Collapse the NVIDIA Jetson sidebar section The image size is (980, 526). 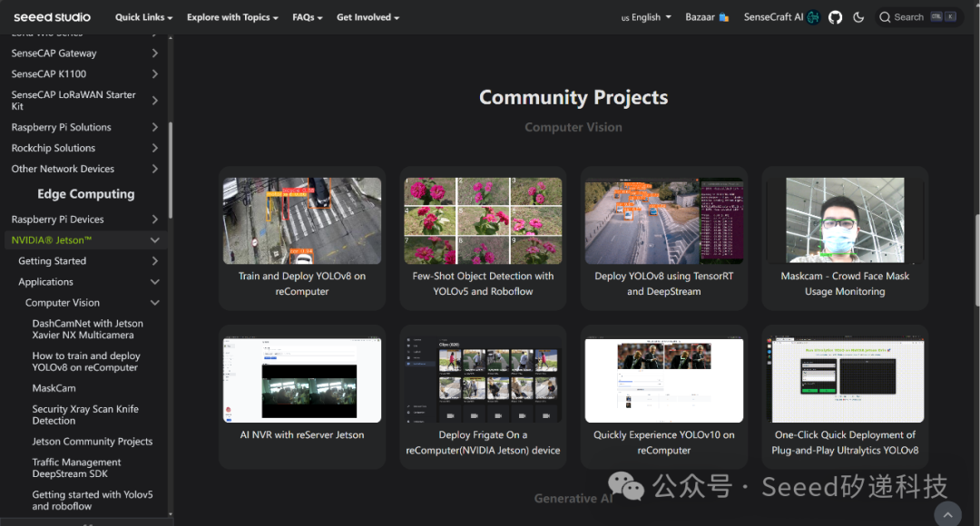pos(154,240)
